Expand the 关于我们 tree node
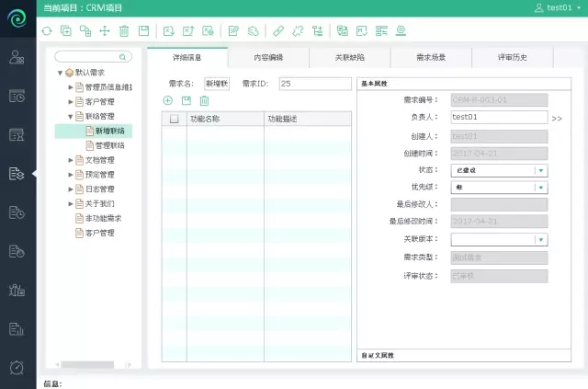The width and height of the screenshot is (588, 389). pyautogui.click(x=71, y=204)
